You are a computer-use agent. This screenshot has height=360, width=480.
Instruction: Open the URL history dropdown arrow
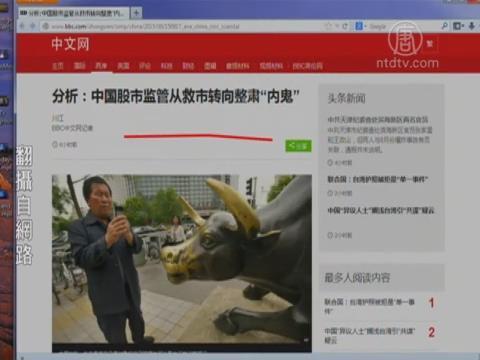click(x=337, y=26)
